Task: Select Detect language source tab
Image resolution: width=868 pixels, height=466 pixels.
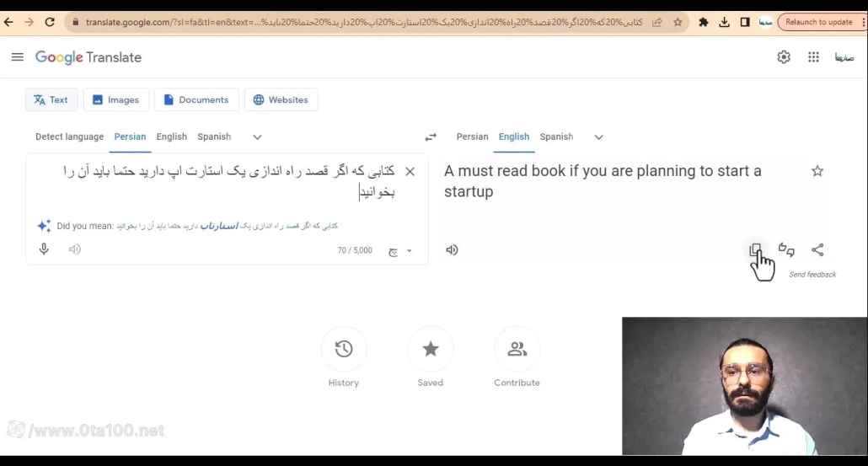Action: pyautogui.click(x=69, y=137)
